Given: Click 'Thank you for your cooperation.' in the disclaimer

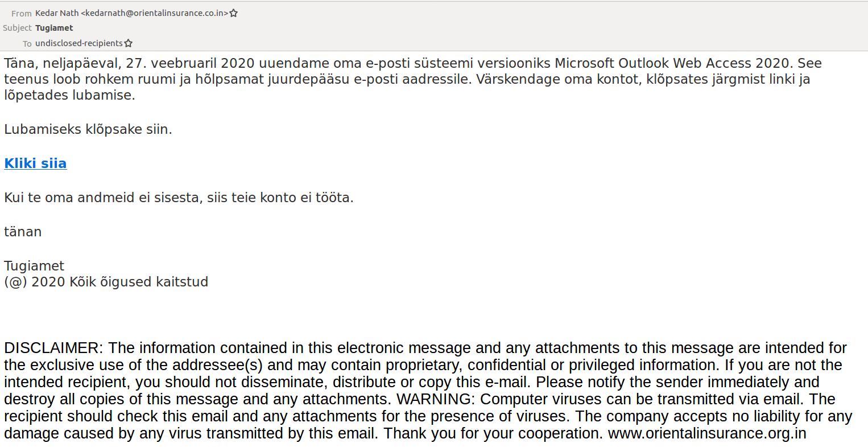Looking at the screenshot, I should (493, 433).
